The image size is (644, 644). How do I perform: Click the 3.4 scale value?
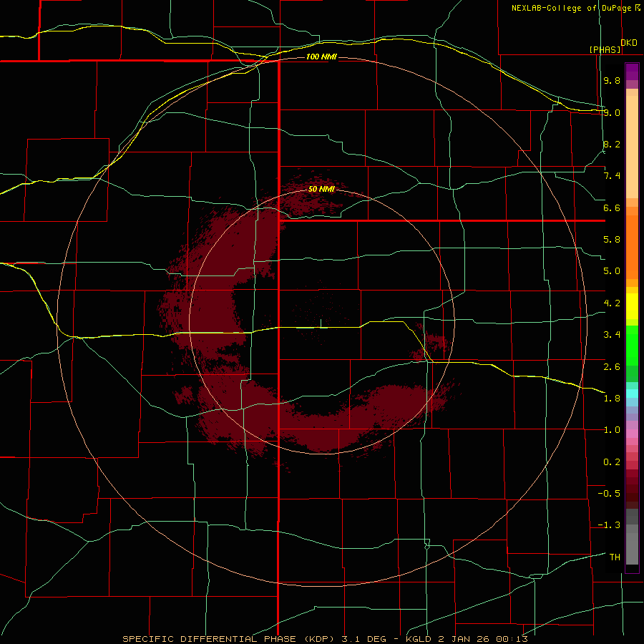(612, 335)
